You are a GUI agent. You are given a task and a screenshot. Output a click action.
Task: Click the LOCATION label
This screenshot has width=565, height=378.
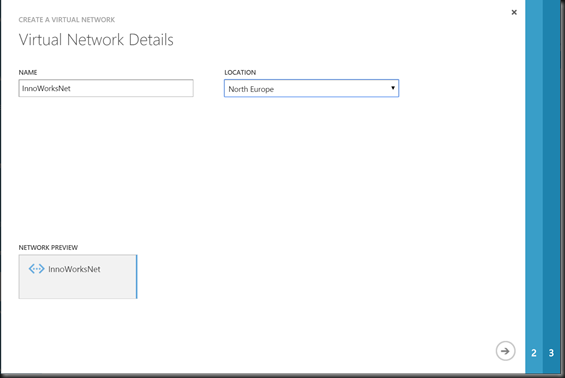(240, 72)
